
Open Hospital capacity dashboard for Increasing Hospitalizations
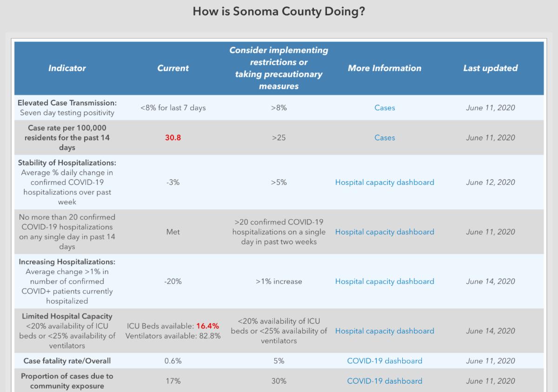coord(385,281)
